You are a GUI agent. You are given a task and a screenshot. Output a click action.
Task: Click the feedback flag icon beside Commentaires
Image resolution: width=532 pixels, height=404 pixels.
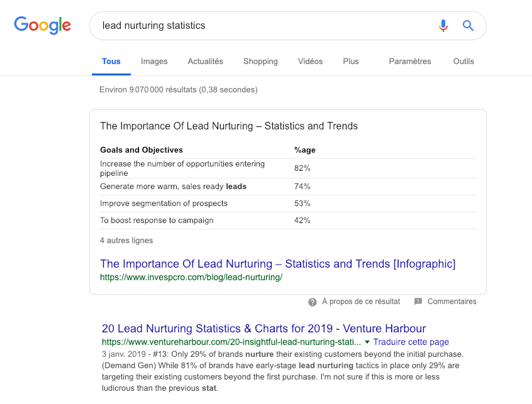[x=418, y=302]
